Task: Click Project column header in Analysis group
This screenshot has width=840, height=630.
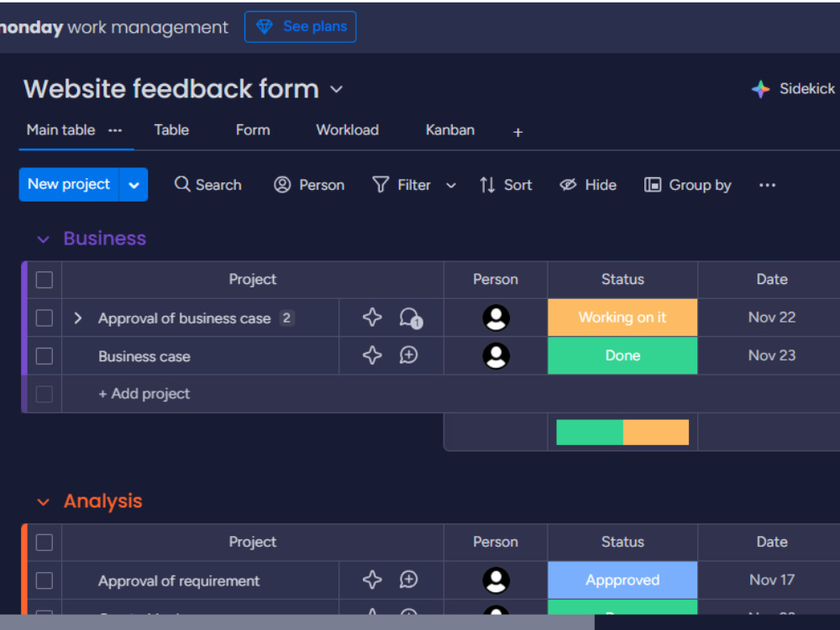Action: 252,542
